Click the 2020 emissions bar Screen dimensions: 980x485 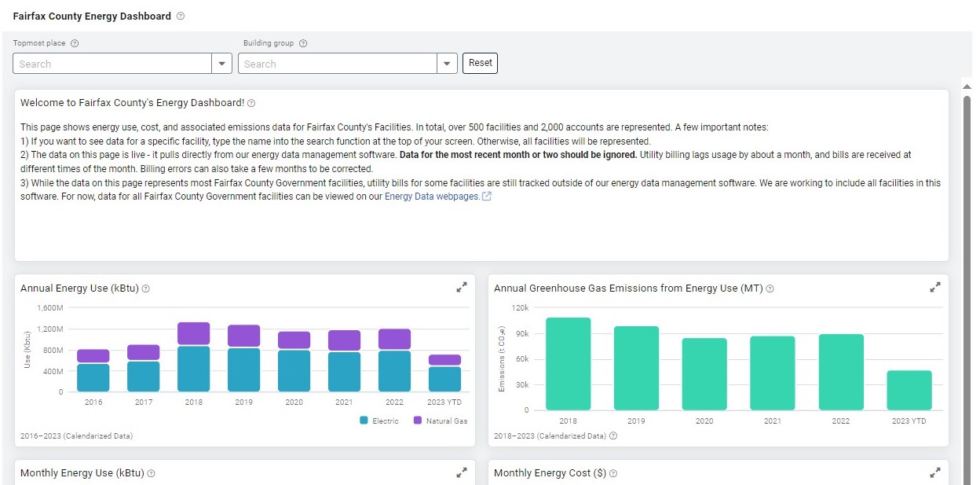tap(704, 374)
